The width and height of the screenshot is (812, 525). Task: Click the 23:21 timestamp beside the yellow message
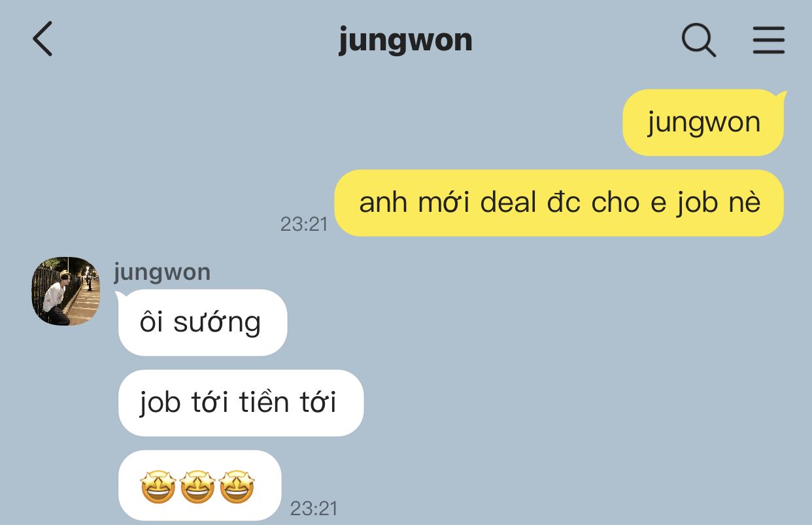pyautogui.click(x=304, y=224)
